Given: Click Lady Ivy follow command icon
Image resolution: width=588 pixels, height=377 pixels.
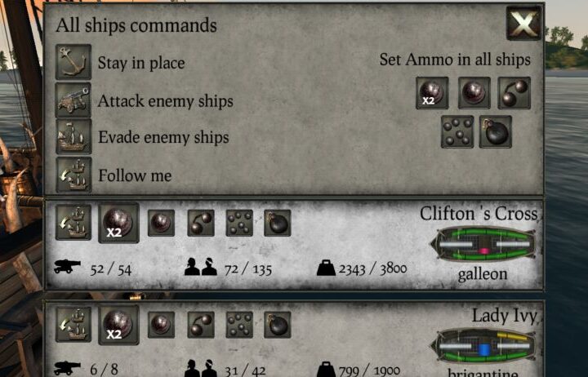Looking at the screenshot, I should pos(73,324).
